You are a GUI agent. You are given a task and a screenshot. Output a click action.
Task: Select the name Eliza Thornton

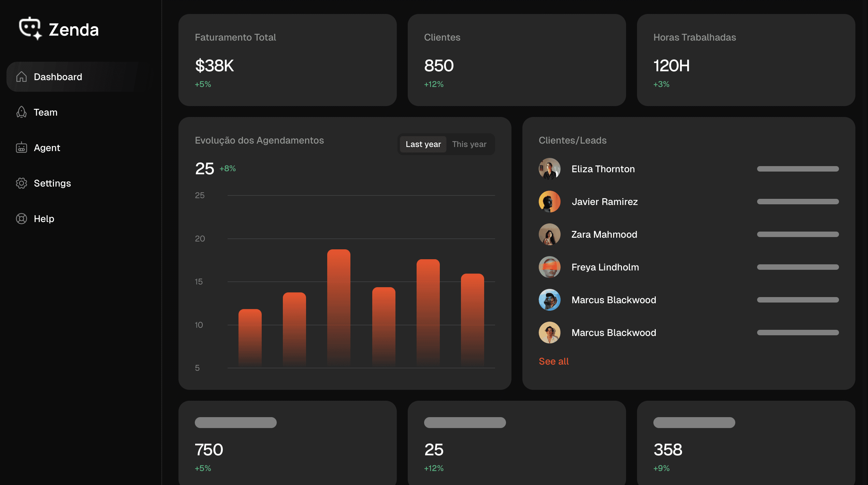pyautogui.click(x=603, y=169)
